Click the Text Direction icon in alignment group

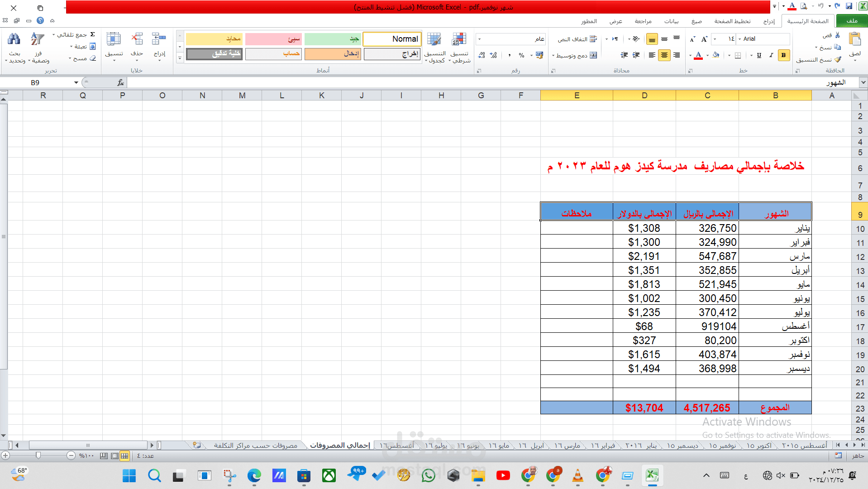pos(615,39)
